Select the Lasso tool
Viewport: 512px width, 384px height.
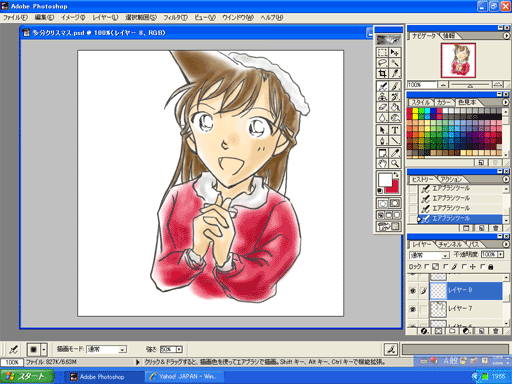[382, 63]
